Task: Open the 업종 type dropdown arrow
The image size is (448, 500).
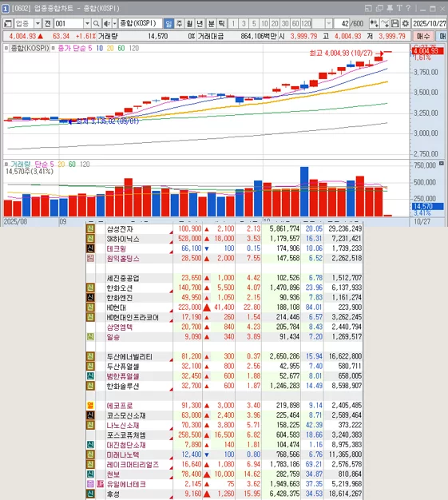Action: pos(38,24)
